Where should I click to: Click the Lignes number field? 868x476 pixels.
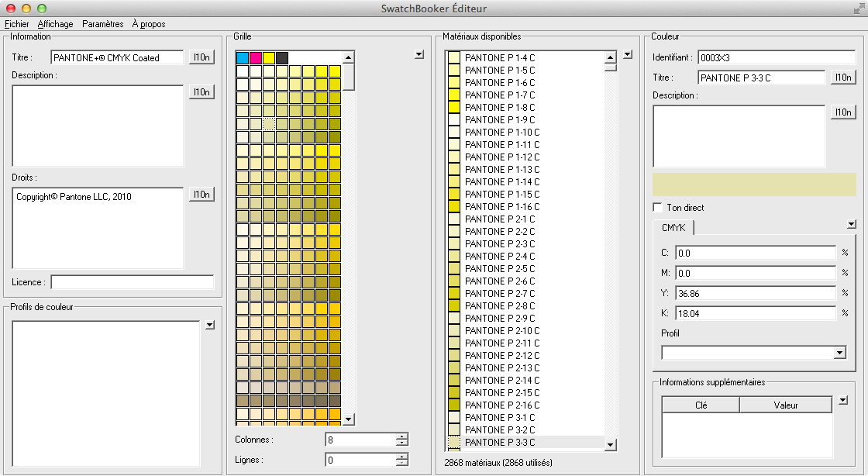pos(361,460)
